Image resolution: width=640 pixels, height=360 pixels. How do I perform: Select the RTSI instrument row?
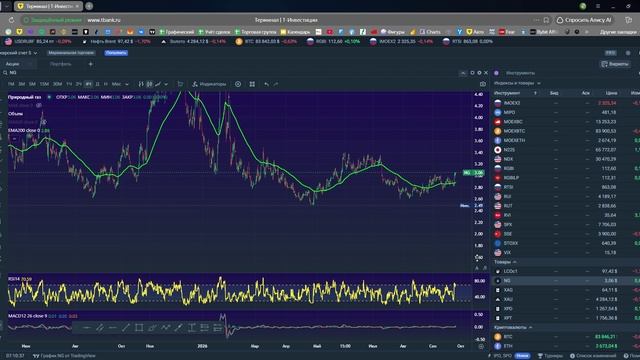click(567, 187)
